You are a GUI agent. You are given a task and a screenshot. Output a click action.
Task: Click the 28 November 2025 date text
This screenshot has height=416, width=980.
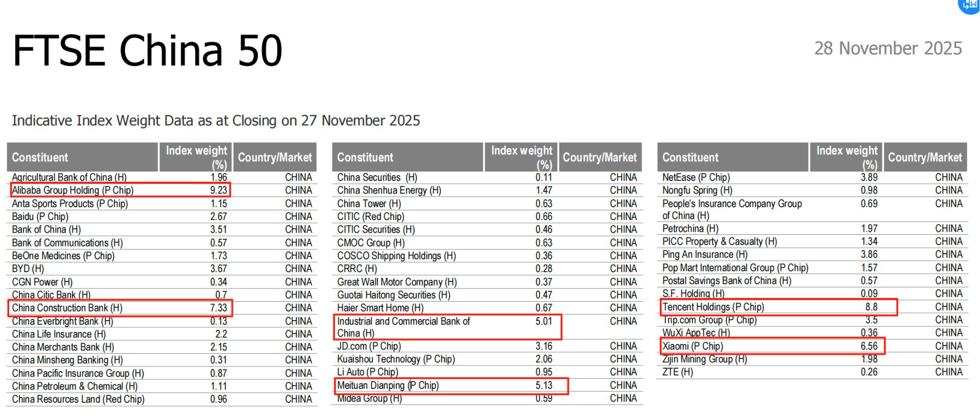click(888, 48)
